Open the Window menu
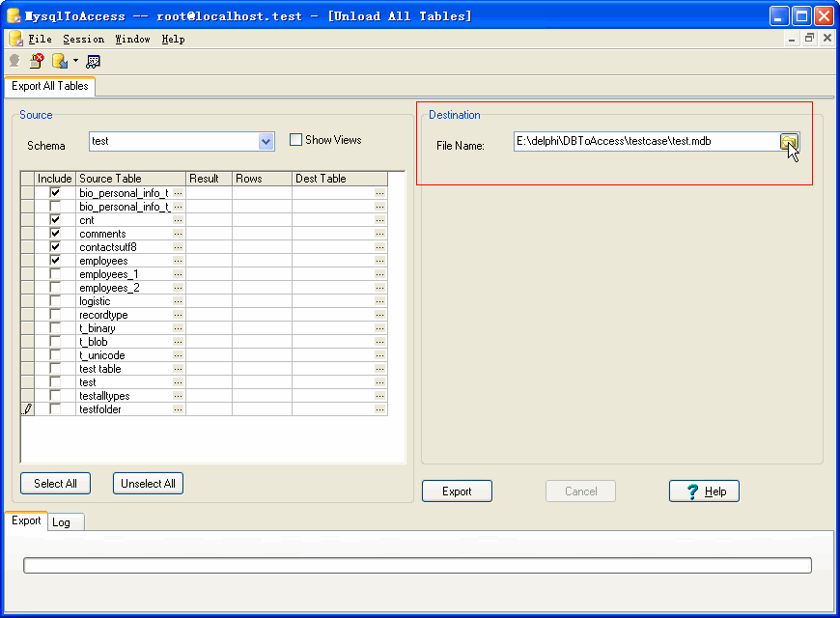Screen dimensions: 840x618 (132, 40)
